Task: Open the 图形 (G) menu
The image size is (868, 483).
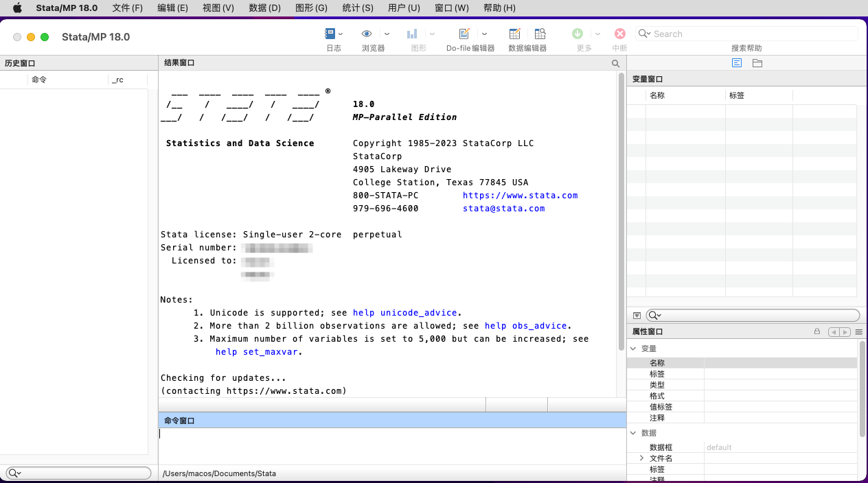Action: tap(311, 8)
